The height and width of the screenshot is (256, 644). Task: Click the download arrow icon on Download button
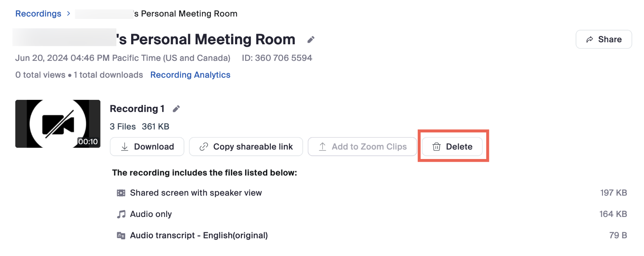125,147
